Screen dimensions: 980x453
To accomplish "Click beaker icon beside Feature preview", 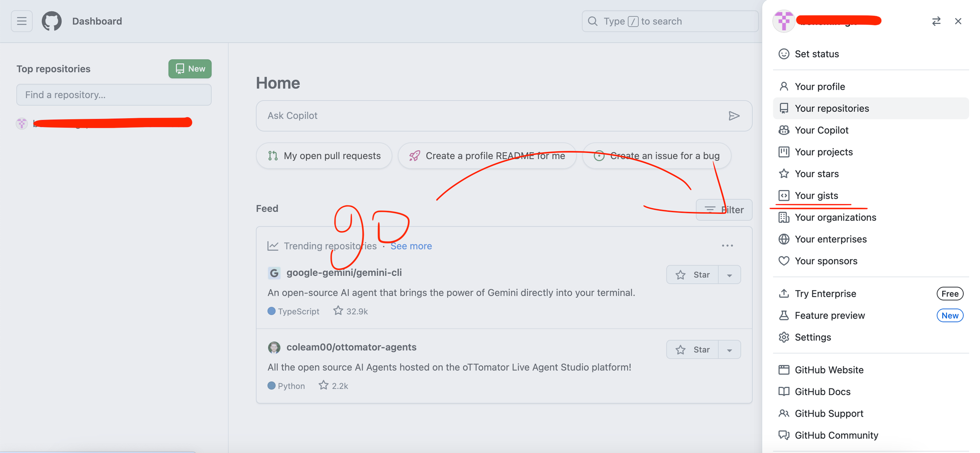I will click(784, 315).
